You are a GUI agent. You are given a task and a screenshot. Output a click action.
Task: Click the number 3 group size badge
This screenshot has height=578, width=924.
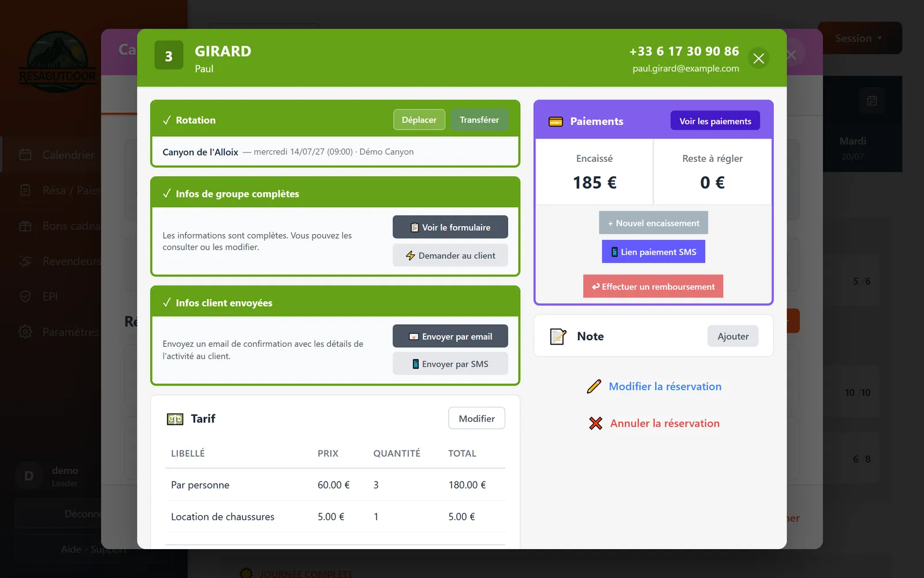point(169,55)
